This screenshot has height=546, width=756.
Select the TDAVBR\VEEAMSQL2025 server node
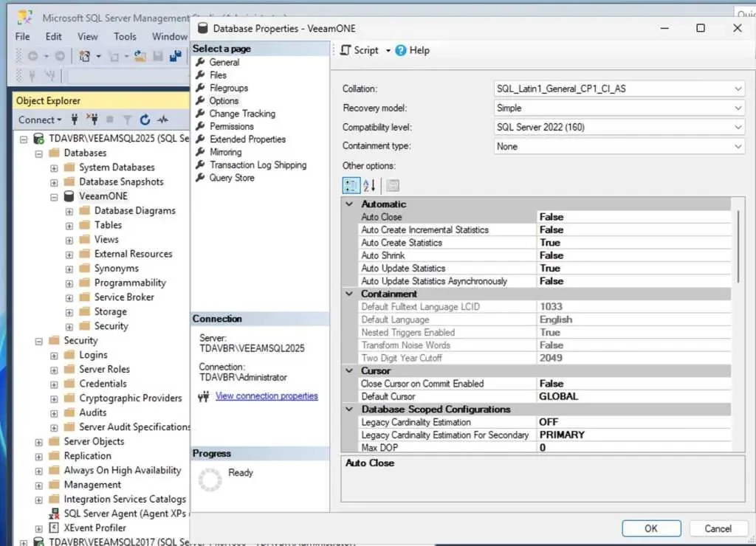pyautogui.click(x=119, y=138)
